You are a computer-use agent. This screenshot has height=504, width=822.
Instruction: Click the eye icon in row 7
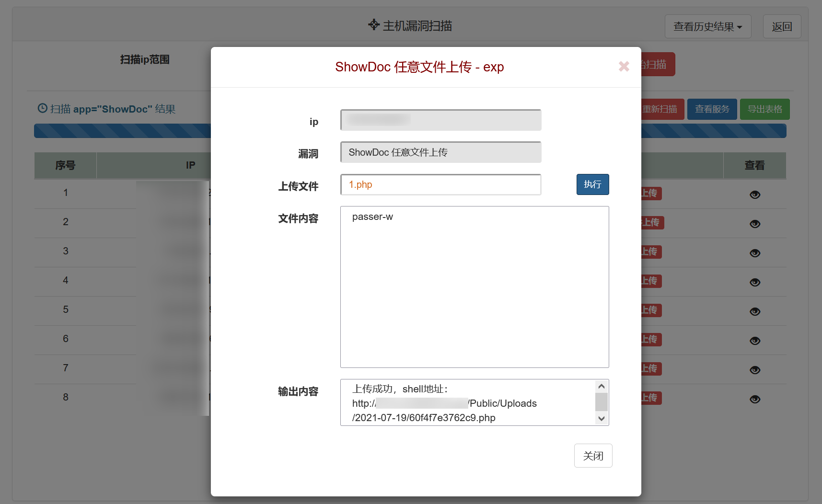pyautogui.click(x=755, y=370)
